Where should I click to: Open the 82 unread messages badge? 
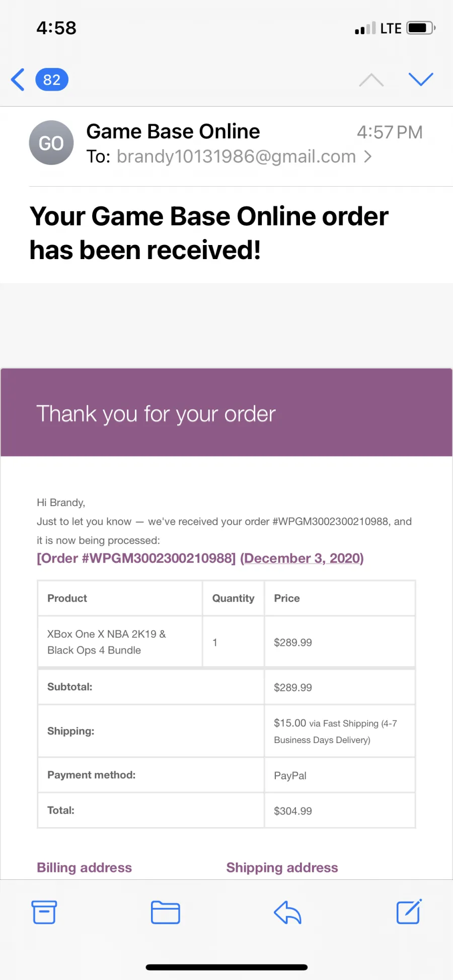tap(52, 79)
